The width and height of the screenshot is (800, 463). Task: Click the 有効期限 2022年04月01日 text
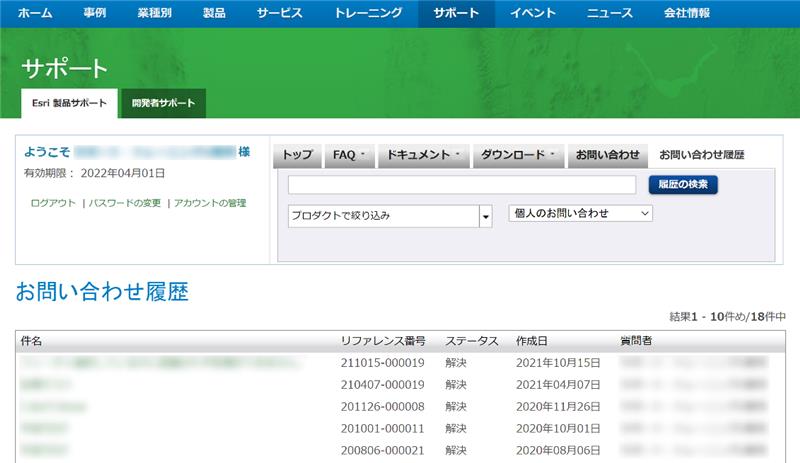click(94, 174)
